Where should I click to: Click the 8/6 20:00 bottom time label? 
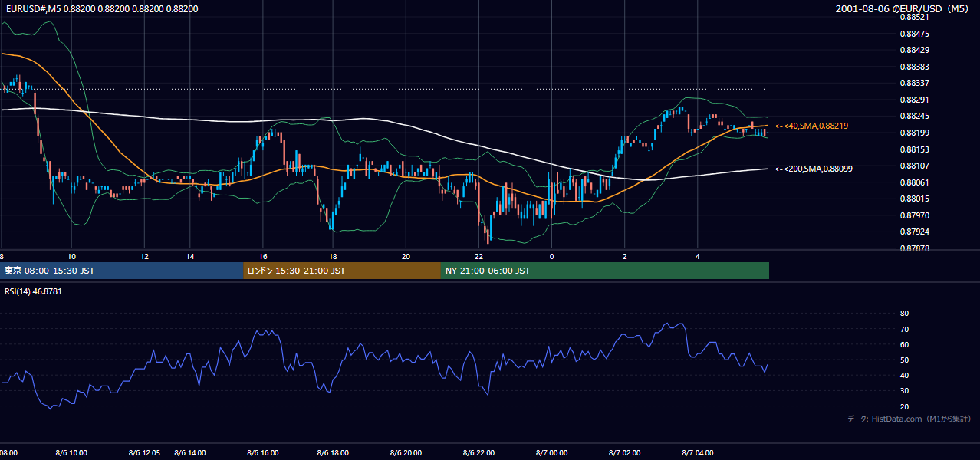406,453
